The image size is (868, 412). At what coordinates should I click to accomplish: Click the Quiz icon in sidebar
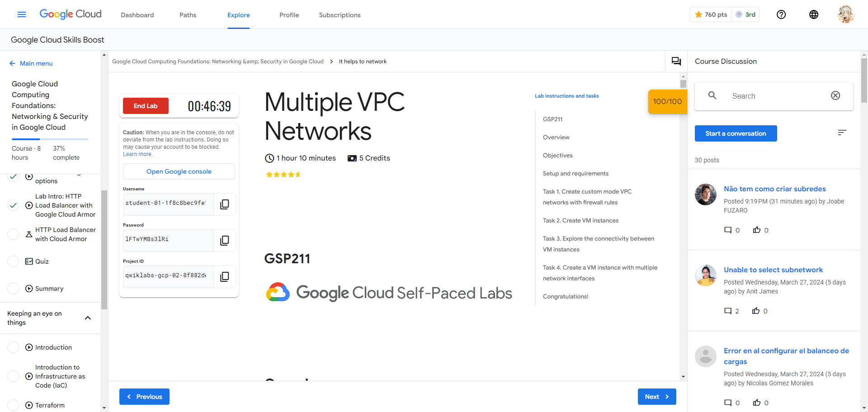click(29, 261)
